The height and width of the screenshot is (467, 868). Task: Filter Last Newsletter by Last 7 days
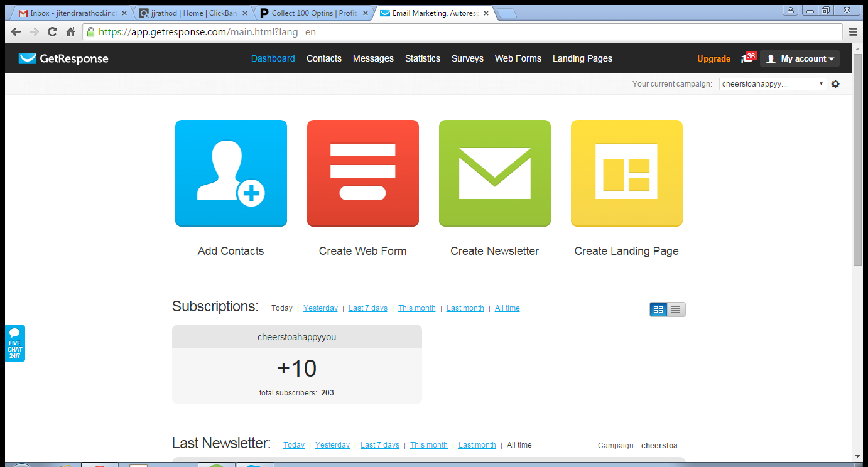tap(380, 445)
